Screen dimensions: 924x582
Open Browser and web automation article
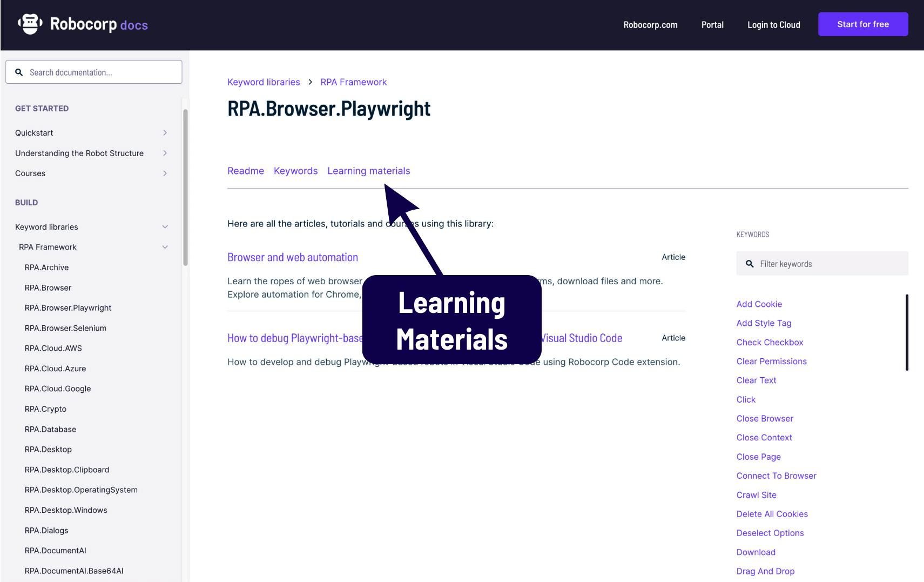pyautogui.click(x=293, y=257)
